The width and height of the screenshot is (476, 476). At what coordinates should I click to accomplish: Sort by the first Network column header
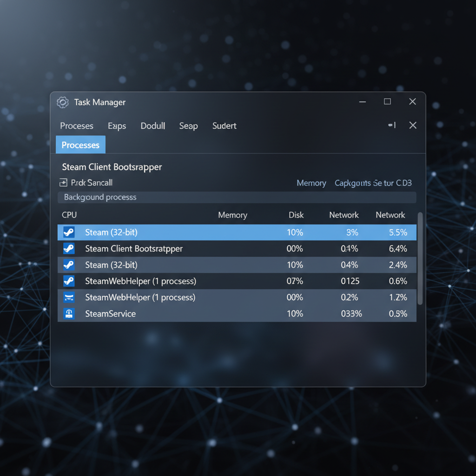tap(344, 215)
